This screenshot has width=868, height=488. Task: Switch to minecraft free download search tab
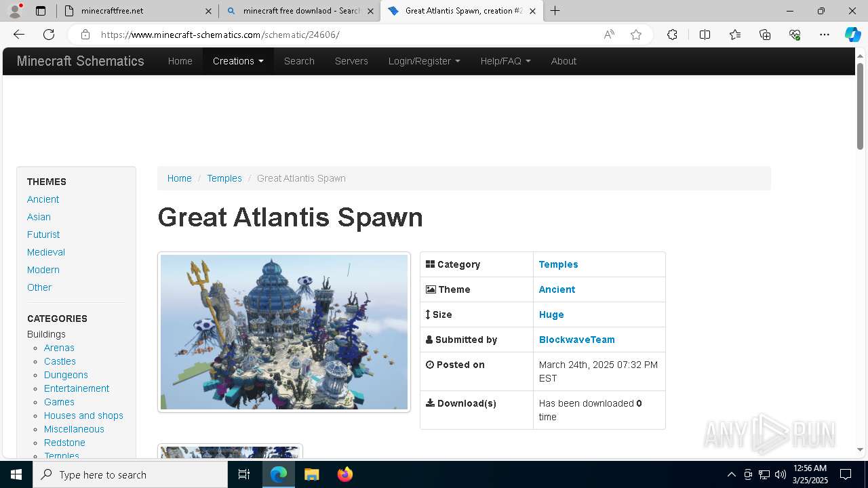tap(300, 11)
